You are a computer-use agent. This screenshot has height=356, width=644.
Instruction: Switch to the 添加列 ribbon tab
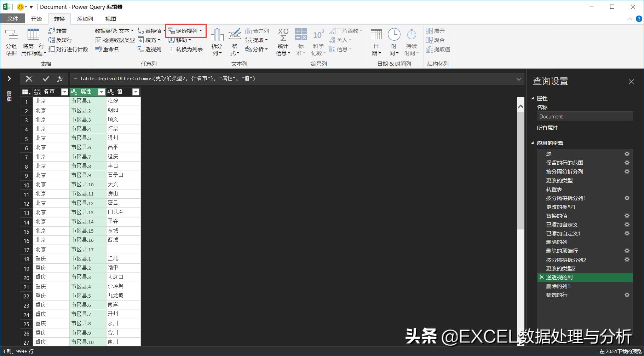tap(84, 18)
